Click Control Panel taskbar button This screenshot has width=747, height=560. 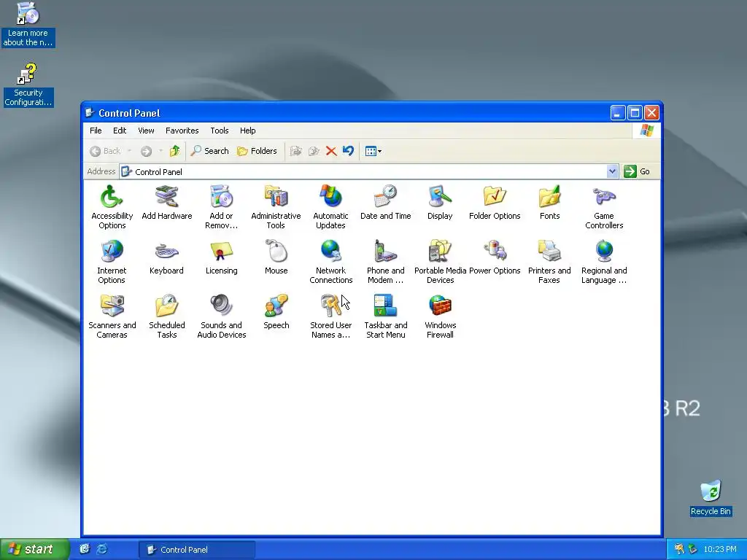pos(197,550)
